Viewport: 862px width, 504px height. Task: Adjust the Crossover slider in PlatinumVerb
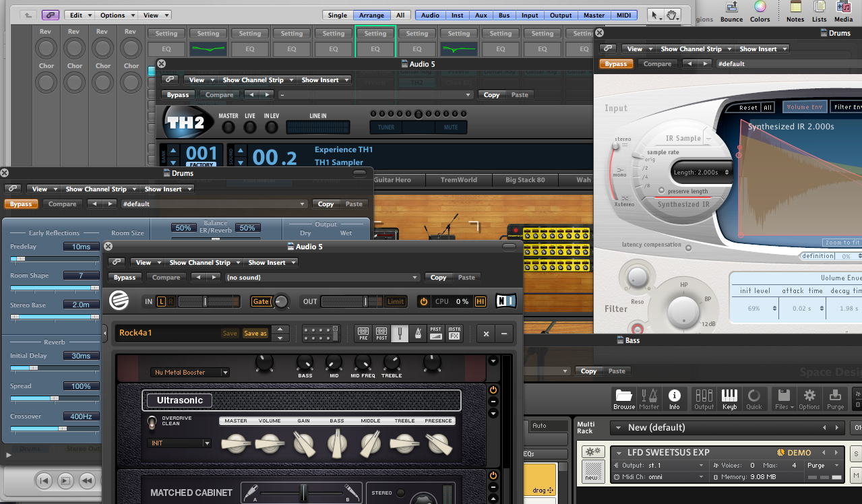pos(55,429)
